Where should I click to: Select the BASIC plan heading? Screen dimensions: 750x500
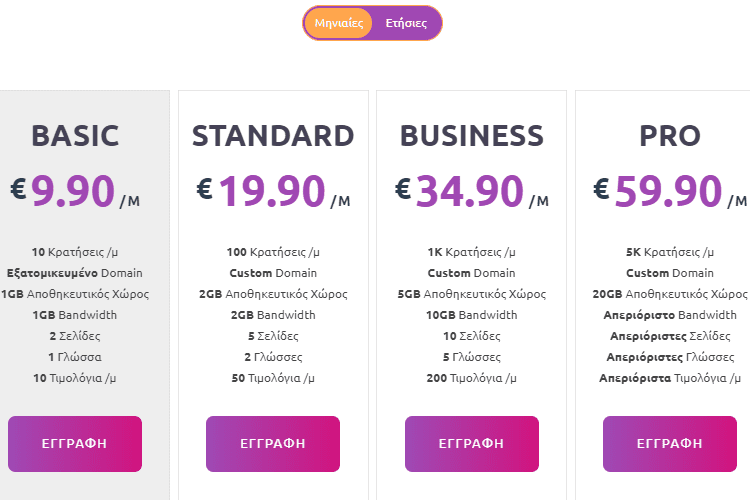click(x=75, y=135)
